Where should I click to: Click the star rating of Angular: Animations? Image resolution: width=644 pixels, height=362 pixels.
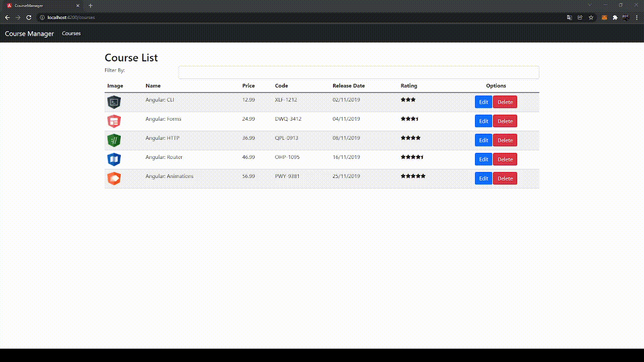413,176
